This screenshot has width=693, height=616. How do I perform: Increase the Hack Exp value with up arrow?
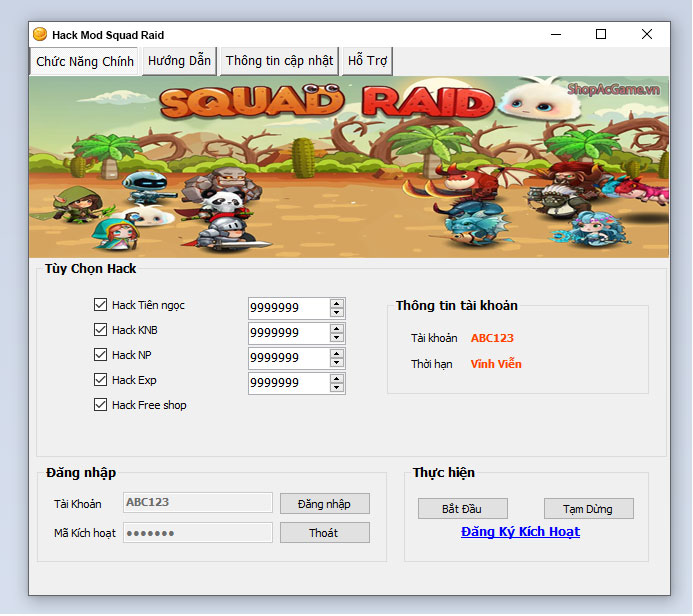click(337, 379)
